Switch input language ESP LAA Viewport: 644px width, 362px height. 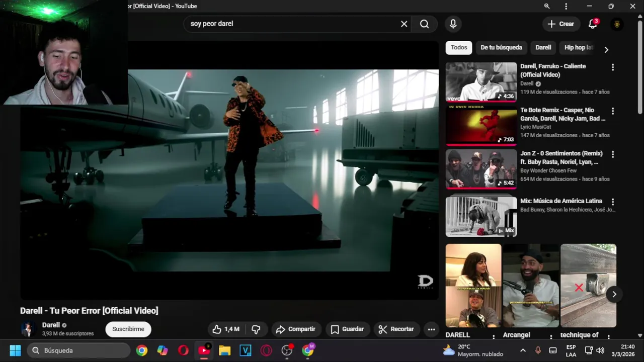tap(571, 350)
